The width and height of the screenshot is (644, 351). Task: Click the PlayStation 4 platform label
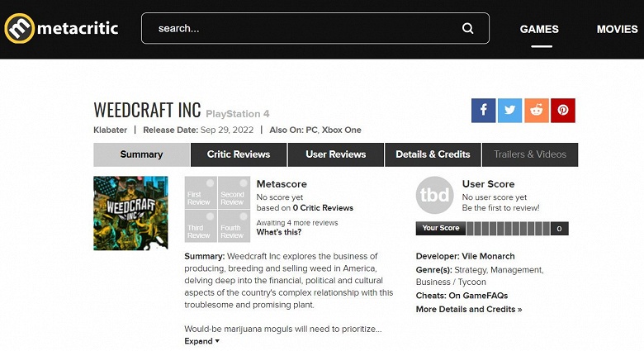tap(238, 114)
